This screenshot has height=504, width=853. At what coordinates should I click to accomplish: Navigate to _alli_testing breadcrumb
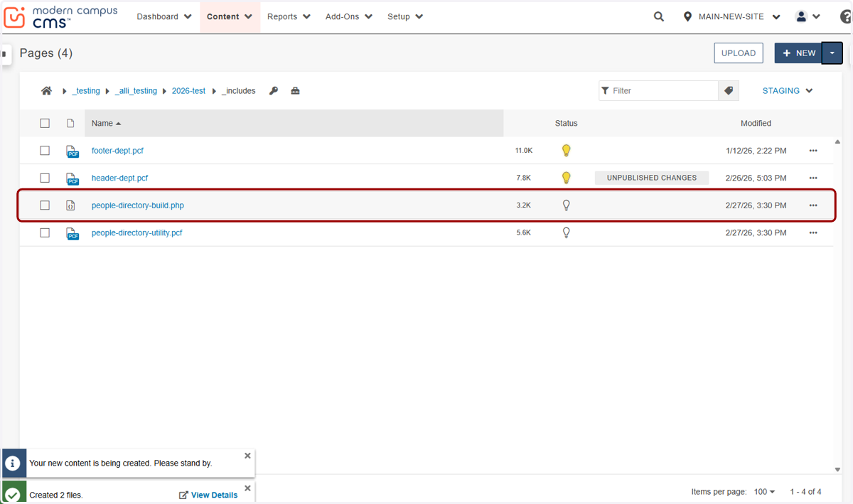[136, 91]
